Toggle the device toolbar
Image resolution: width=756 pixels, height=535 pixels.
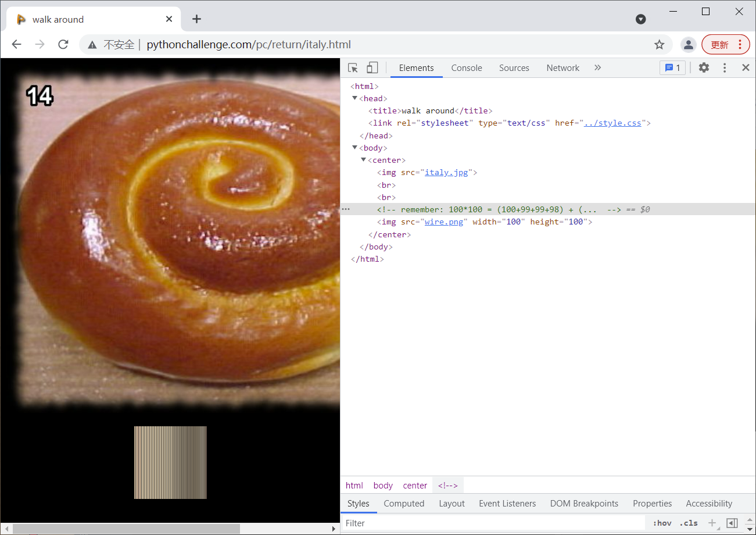tap(372, 68)
